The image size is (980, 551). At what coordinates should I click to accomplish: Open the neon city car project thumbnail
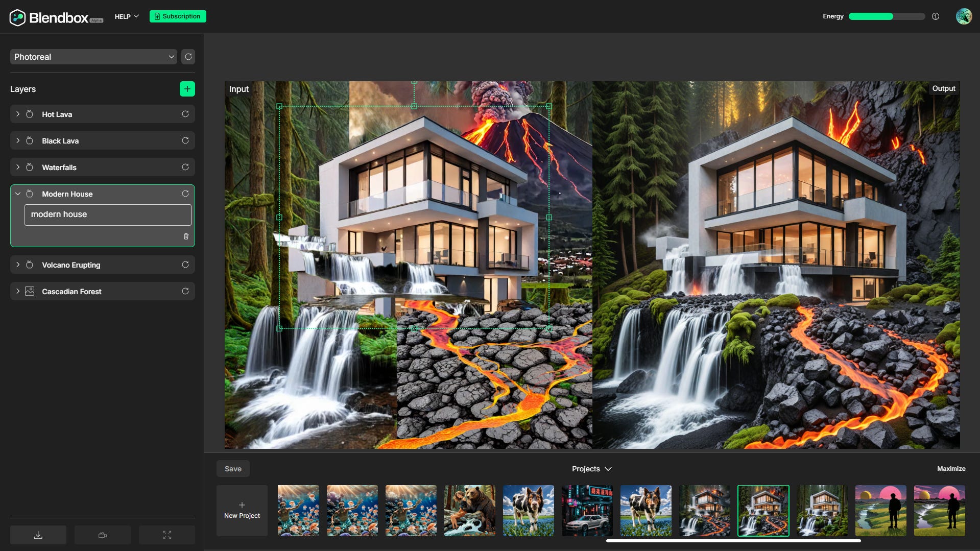pos(587,511)
